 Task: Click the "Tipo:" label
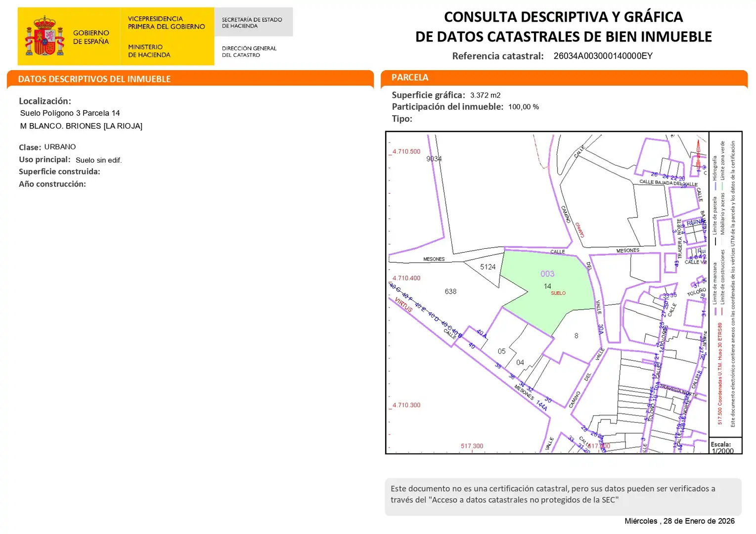(x=402, y=119)
